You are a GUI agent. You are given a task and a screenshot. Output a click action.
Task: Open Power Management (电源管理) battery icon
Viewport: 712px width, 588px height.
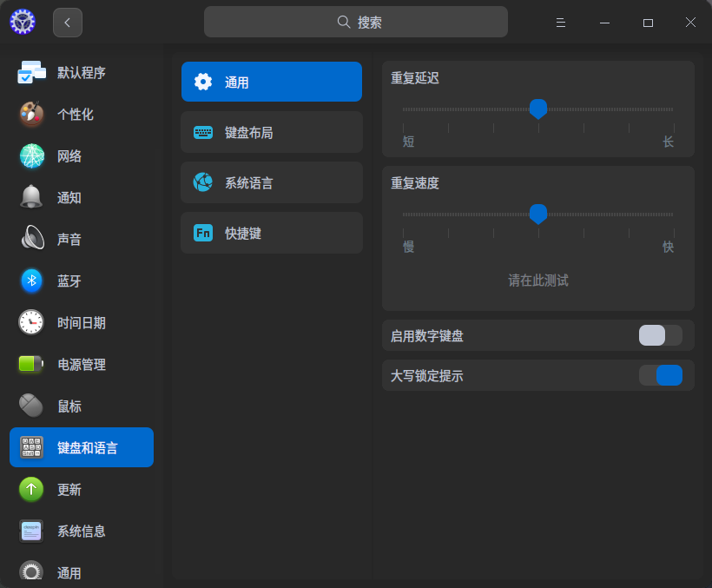click(32, 364)
